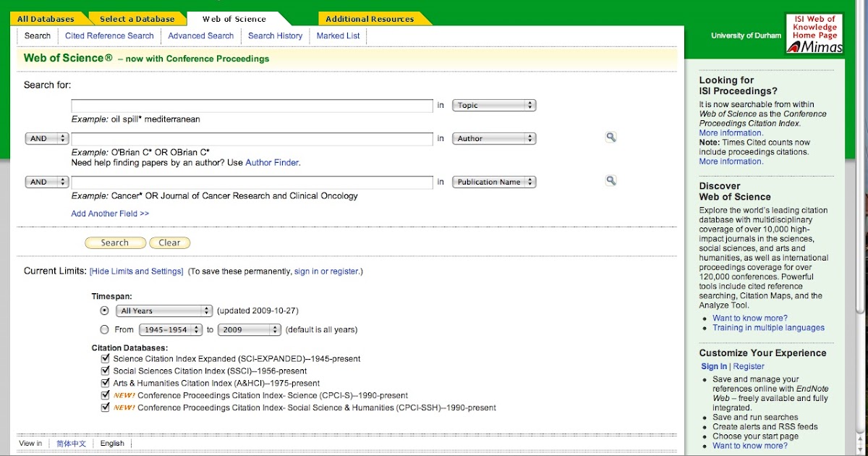
Task: Open Advanced Search
Action: click(x=201, y=35)
